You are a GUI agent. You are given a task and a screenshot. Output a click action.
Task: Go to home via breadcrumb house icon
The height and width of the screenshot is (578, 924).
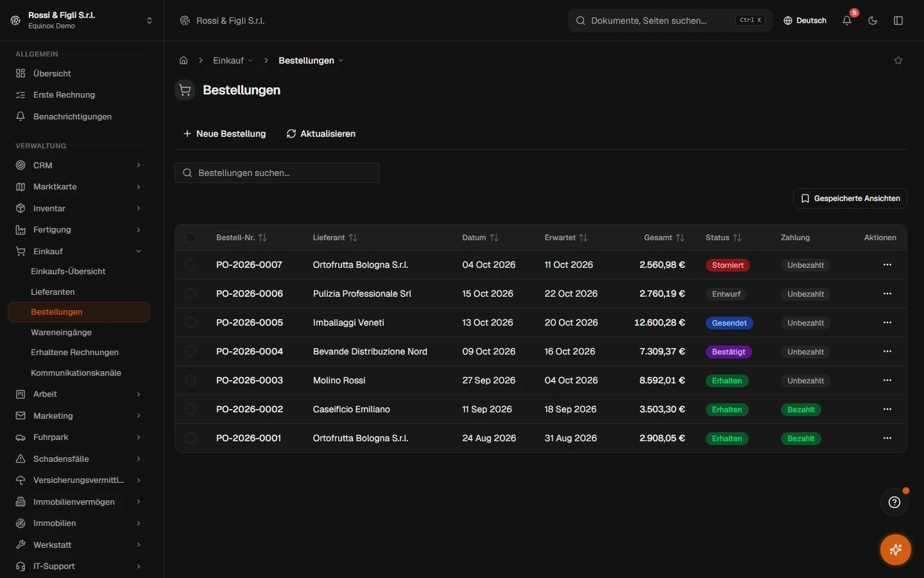(184, 60)
